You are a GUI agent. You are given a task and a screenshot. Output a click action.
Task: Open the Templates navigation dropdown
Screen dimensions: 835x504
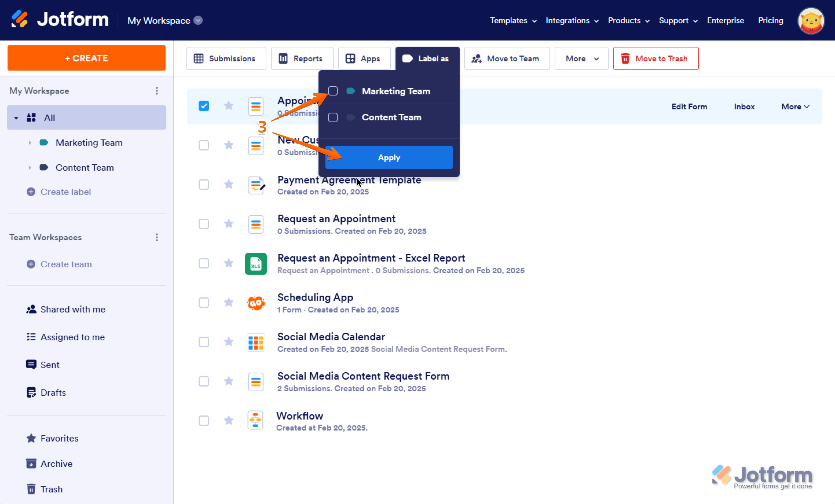pos(513,21)
